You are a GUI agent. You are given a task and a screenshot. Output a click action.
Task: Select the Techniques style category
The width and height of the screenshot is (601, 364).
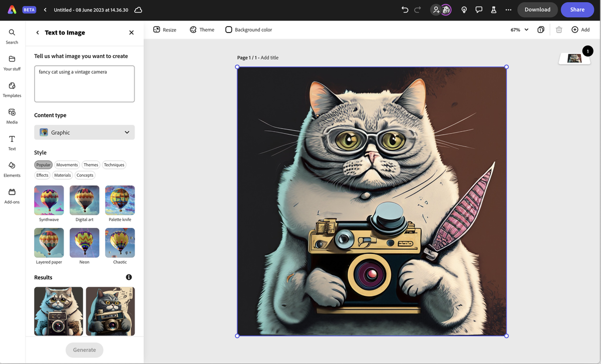(x=114, y=164)
